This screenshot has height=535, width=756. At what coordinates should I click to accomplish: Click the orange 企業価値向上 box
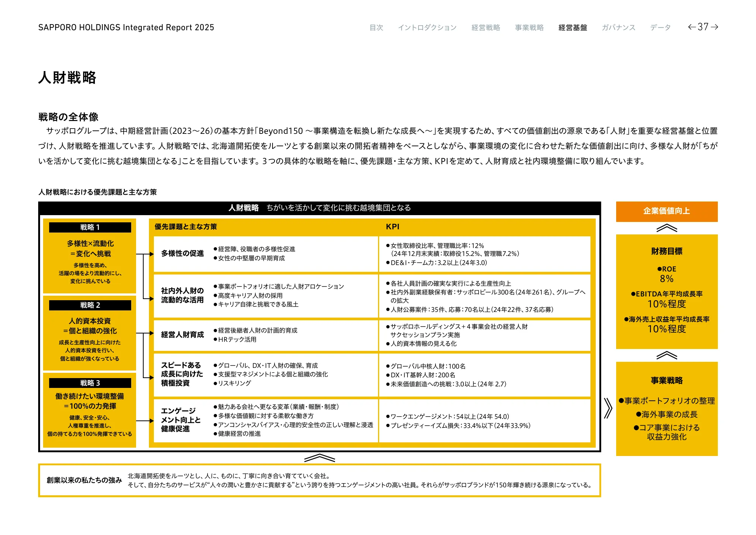click(x=666, y=211)
